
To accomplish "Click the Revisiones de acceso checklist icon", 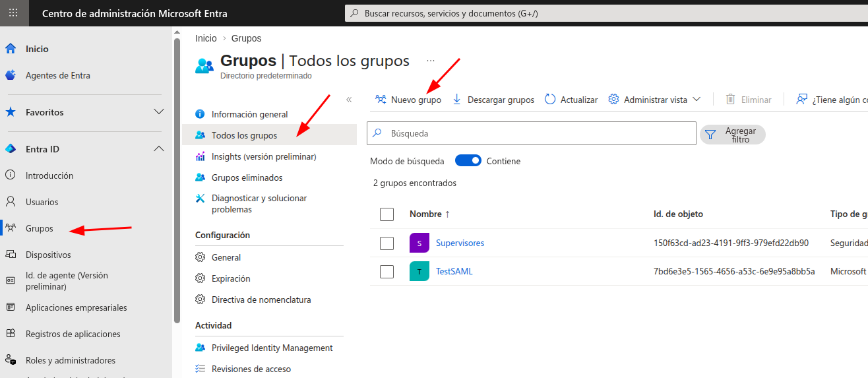I will pyautogui.click(x=201, y=369).
